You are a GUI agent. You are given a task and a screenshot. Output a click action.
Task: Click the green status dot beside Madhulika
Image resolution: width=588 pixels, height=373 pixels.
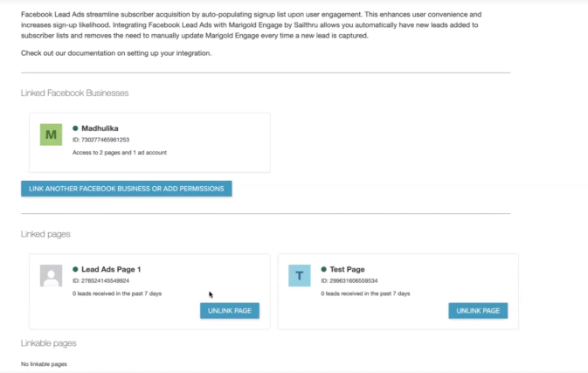[x=75, y=128]
